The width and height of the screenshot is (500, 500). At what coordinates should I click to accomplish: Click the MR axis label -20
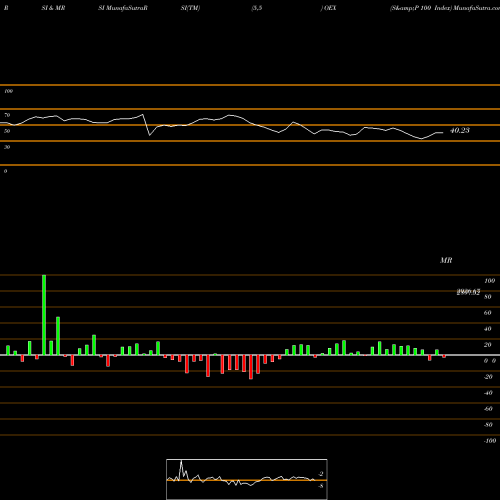[x=488, y=377]
